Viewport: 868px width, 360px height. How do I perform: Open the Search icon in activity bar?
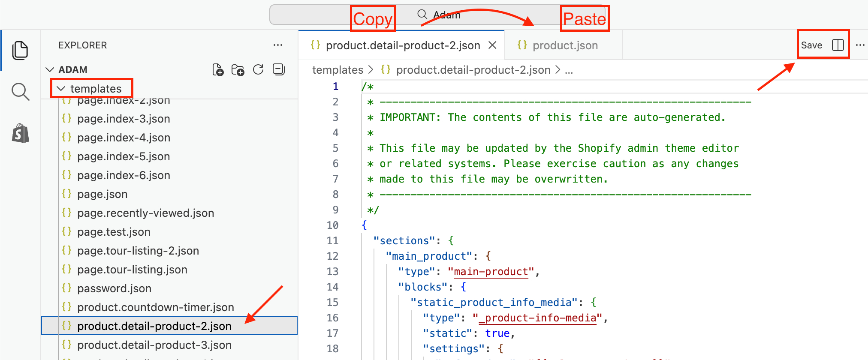(x=20, y=92)
